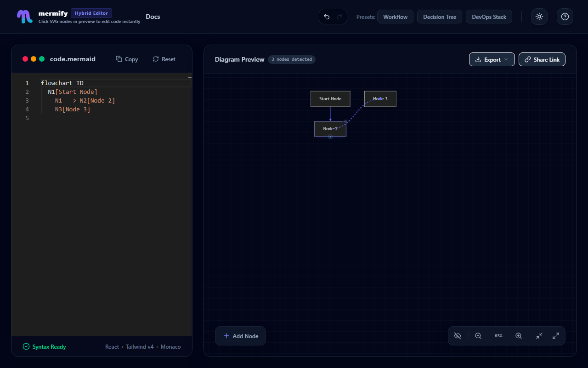The height and width of the screenshot is (368, 588).
Task: Click the connector handle below Node 2
Action: [330, 137]
